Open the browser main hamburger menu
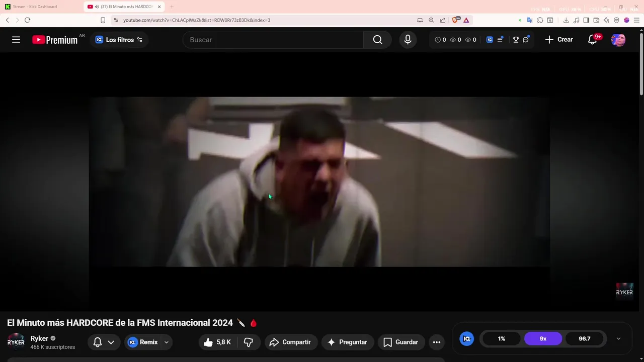The height and width of the screenshot is (362, 644). (x=636, y=20)
